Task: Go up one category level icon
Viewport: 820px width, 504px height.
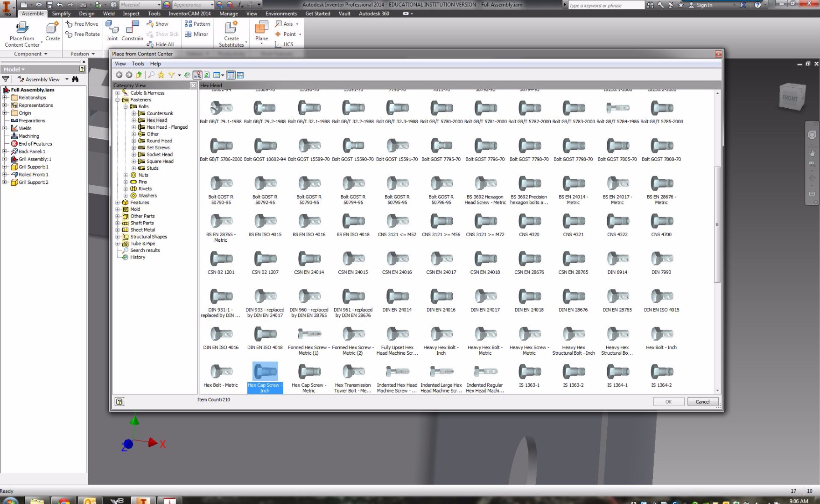Action: (x=139, y=75)
